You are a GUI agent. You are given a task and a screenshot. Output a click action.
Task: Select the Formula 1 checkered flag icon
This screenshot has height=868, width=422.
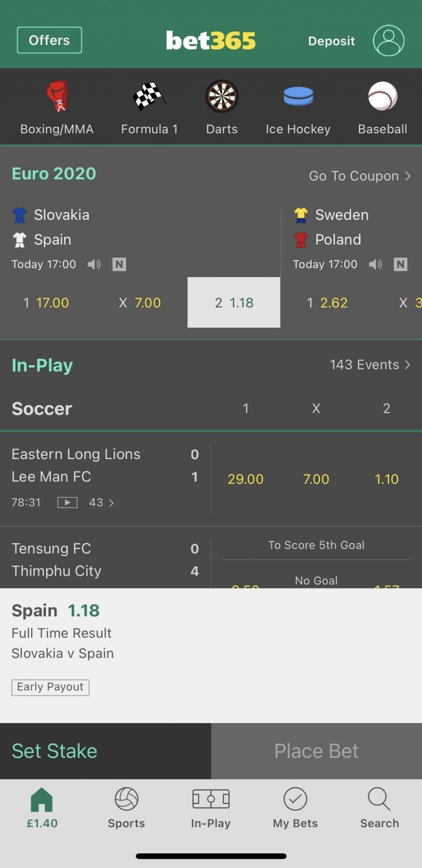149,96
